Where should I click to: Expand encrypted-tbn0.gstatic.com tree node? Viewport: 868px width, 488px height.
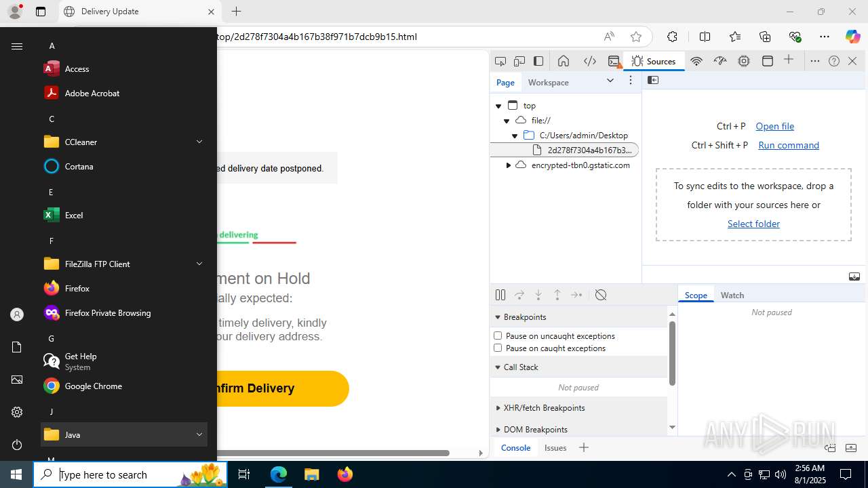point(509,165)
